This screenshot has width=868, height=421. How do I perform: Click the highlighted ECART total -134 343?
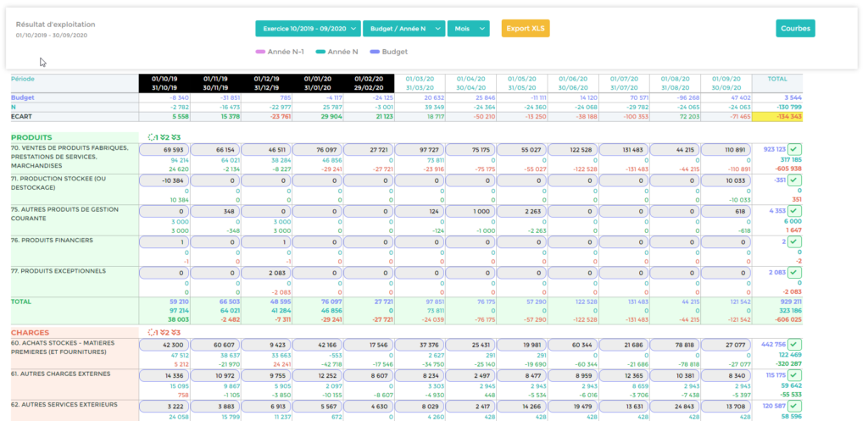(x=777, y=117)
